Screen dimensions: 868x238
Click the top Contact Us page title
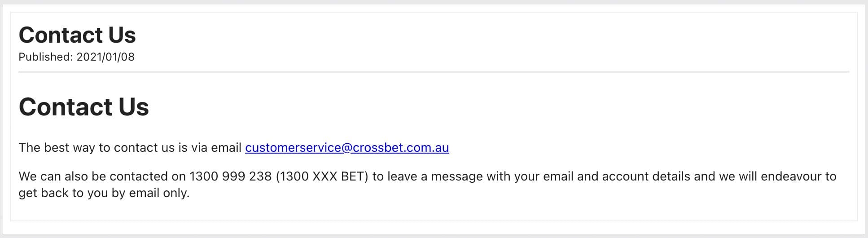click(77, 35)
